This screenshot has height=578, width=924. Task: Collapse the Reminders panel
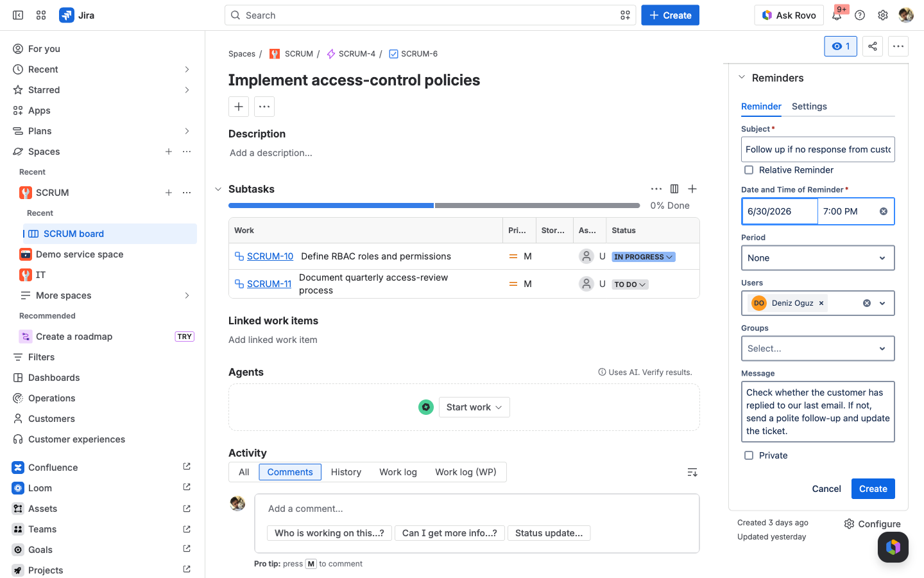pos(742,78)
